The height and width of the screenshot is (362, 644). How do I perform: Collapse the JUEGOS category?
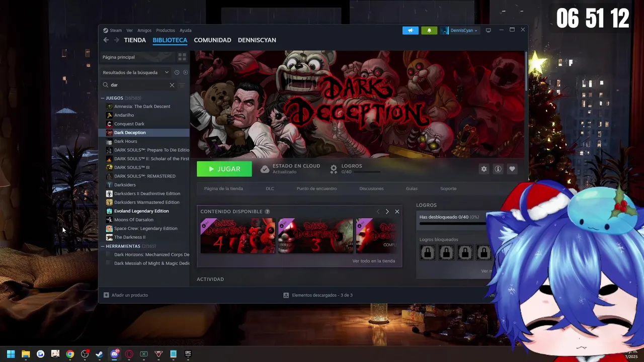point(103,98)
